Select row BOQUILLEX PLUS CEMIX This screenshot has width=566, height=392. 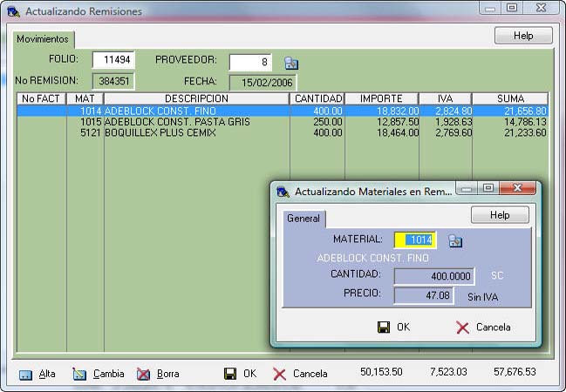tap(283, 132)
